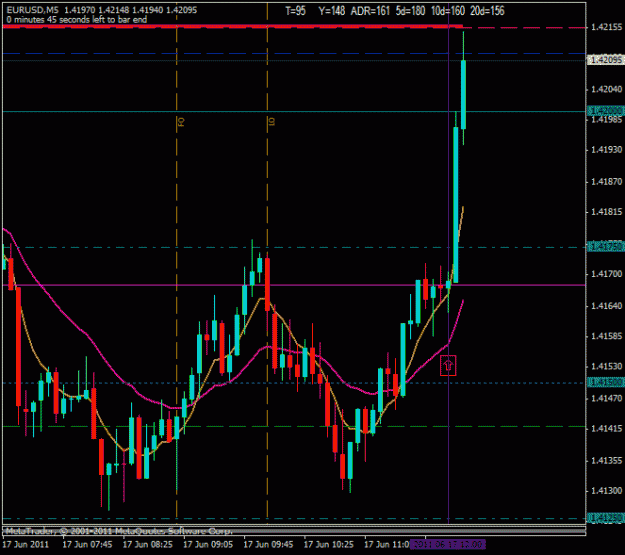This screenshot has height=555, width=625.
Task: Click the teal 1.42000 level price tag
Action: 606,110
